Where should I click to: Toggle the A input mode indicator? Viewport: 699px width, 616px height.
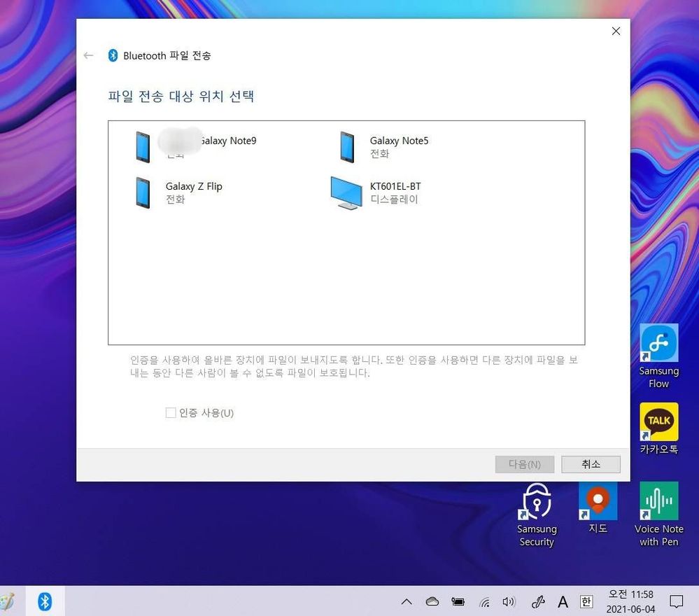tap(563, 602)
